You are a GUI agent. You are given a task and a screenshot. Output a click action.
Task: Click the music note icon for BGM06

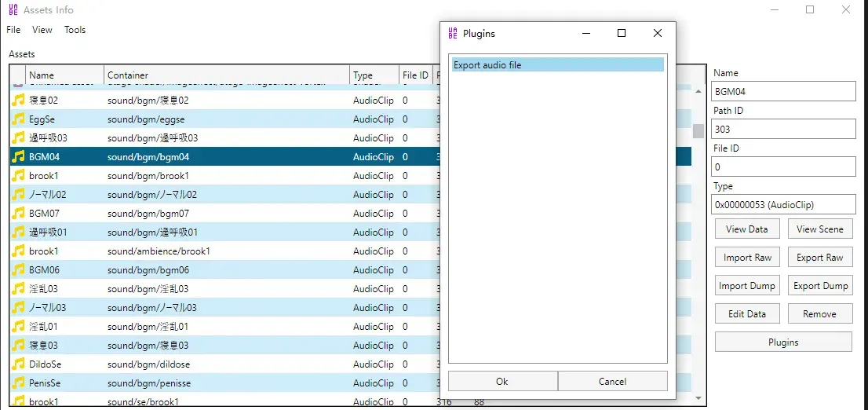(x=19, y=270)
